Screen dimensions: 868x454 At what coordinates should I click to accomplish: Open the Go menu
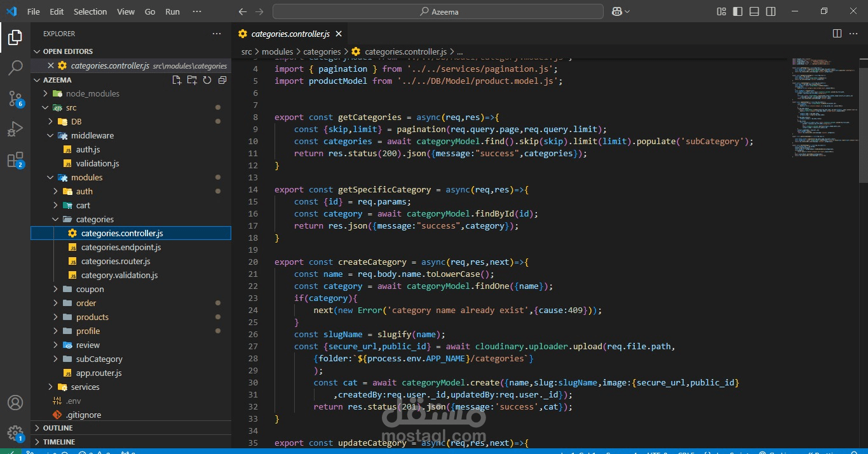click(x=150, y=11)
